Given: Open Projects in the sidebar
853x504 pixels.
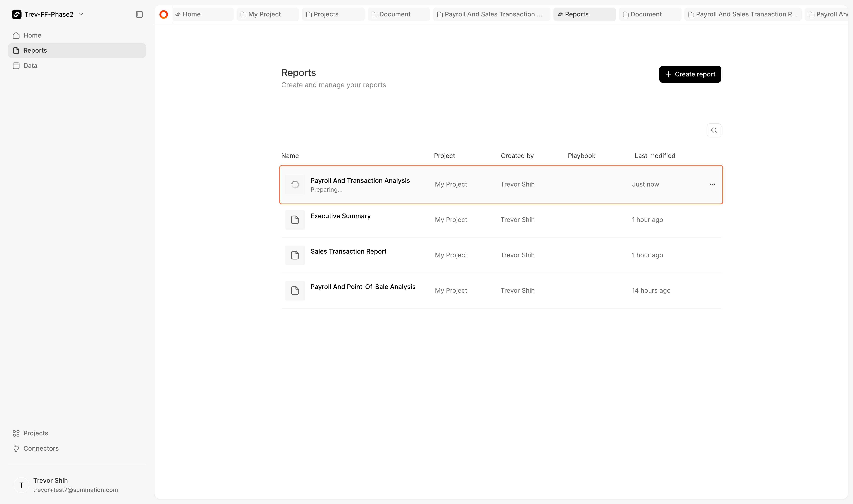Looking at the screenshot, I should pos(77,433).
